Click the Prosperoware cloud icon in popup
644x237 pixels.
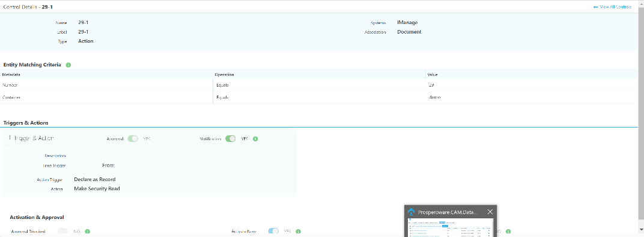tap(411, 212)
